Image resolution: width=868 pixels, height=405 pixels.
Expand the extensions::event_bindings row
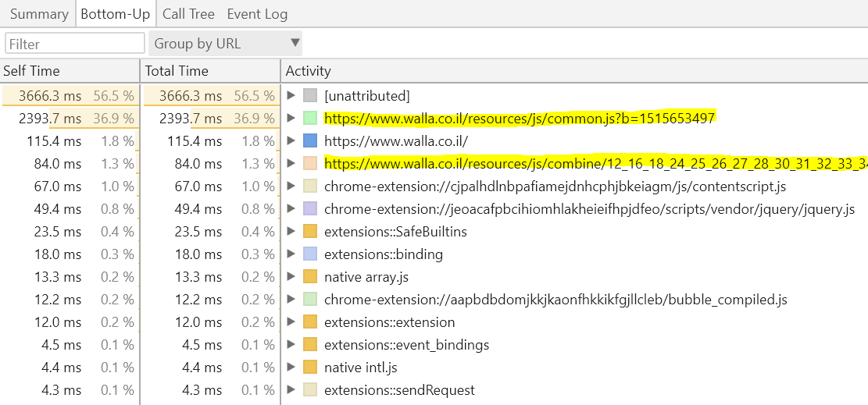point(291,345)
